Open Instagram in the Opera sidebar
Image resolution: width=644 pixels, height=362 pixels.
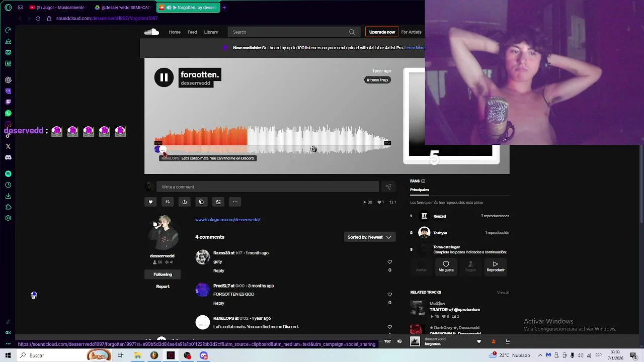(8, 124)
